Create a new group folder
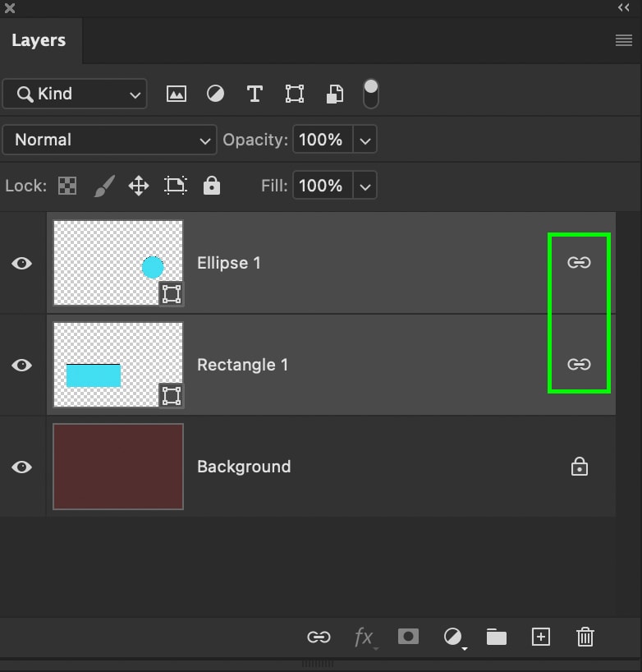The height and width of the screenshot is (672, 642). point(497,637)
